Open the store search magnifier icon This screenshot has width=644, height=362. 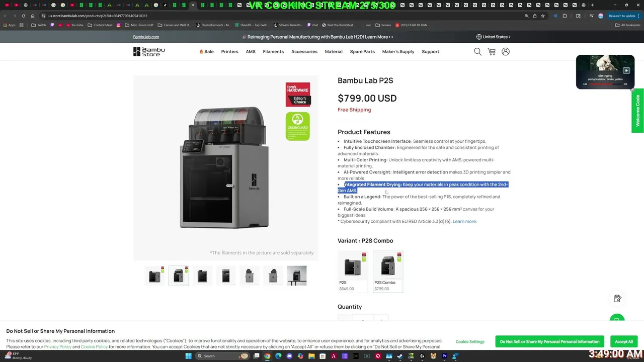point(477,51)
